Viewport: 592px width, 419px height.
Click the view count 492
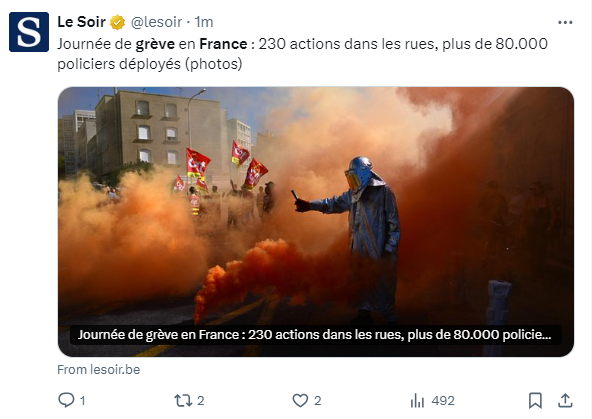point(443,401)
